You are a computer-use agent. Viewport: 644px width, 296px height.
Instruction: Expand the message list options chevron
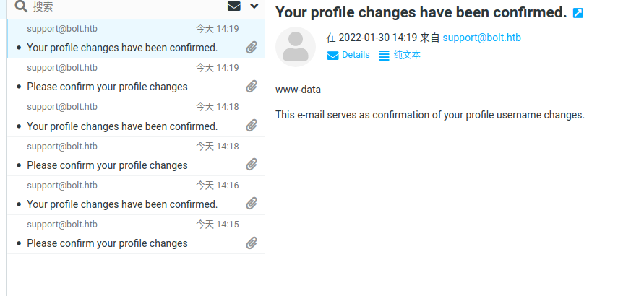(x=254, y=6)
